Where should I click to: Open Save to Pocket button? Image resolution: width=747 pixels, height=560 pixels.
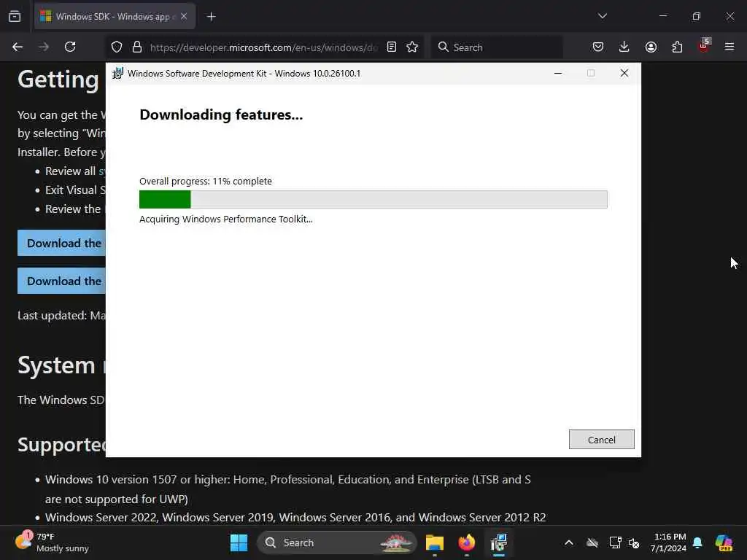[x=598, y=47]
